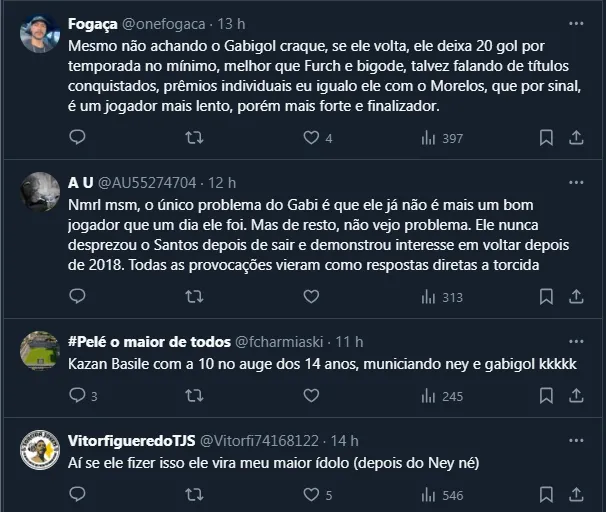View analytics showing 546 views
606x512 pixels.
[442, 494]
